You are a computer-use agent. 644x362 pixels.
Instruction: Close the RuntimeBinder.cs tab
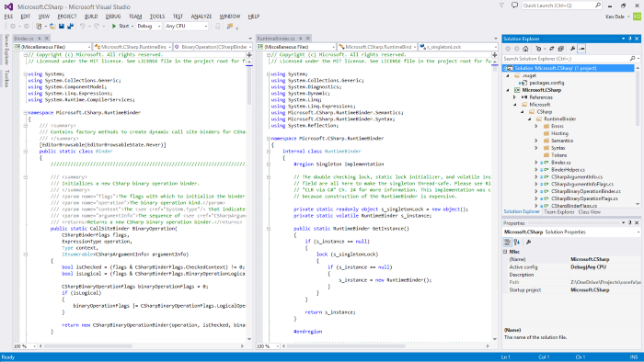point(307,38)
